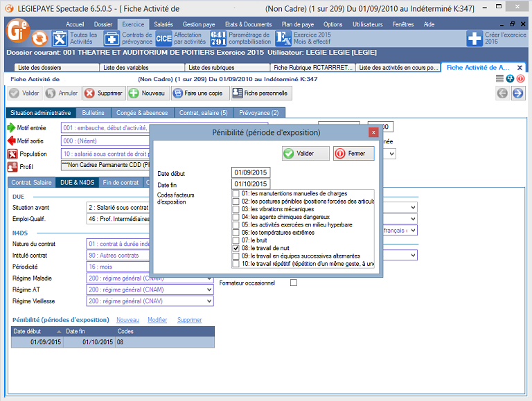
Task: Expand the Régime AT dropdown
Action: click(x=209, y=290)
